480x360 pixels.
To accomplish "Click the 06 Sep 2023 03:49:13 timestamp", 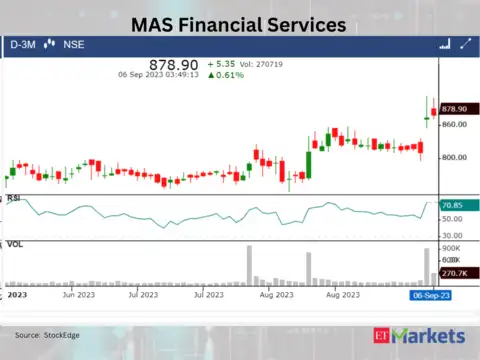I will point(158,75).
